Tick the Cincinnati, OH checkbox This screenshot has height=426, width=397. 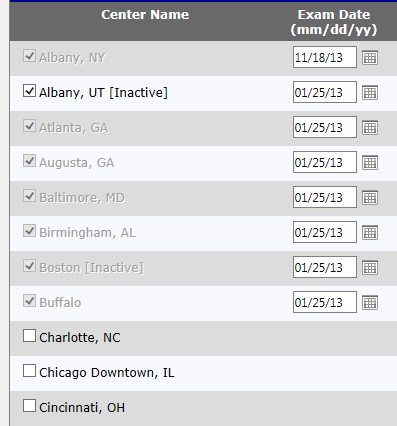[29, 405]
